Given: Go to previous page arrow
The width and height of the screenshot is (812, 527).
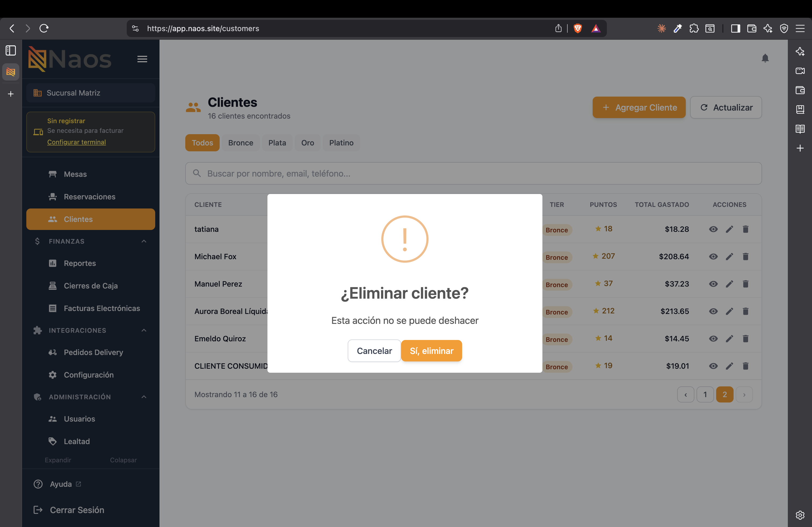Looking at the screenshot, I should pos(686,395).
